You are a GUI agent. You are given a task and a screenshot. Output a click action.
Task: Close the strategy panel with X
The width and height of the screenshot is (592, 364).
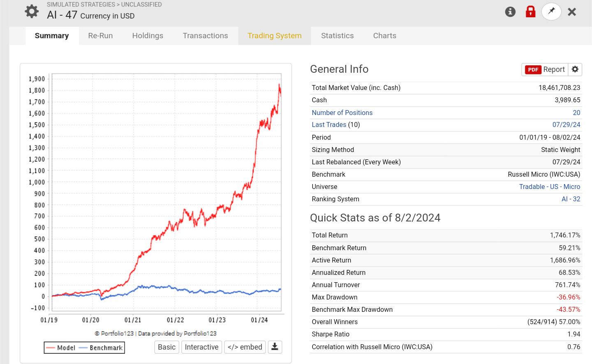pos(572,12)
